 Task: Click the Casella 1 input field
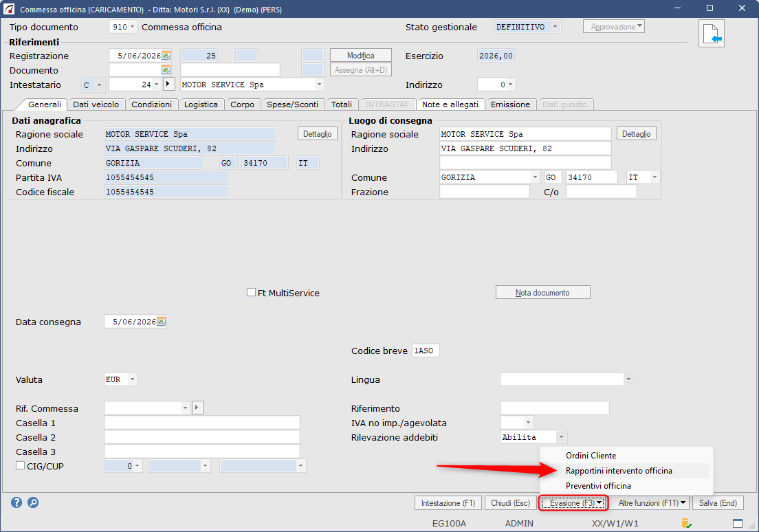(202, 423)
